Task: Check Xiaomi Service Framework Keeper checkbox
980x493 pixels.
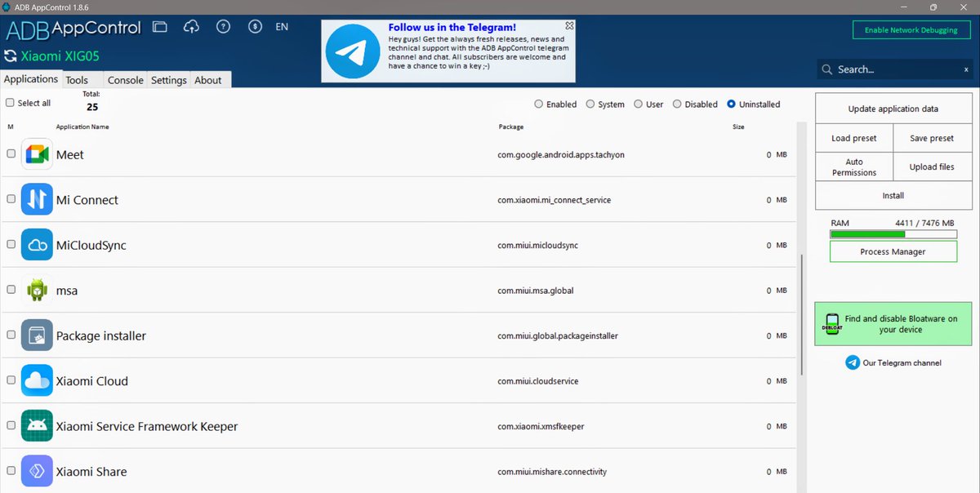Action: [11, 425]
